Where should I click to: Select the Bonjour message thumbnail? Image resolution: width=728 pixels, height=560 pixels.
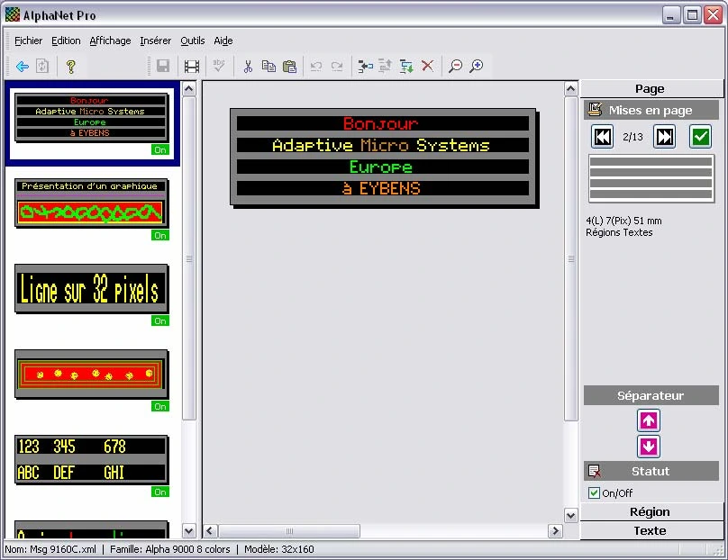click(91, 117)
